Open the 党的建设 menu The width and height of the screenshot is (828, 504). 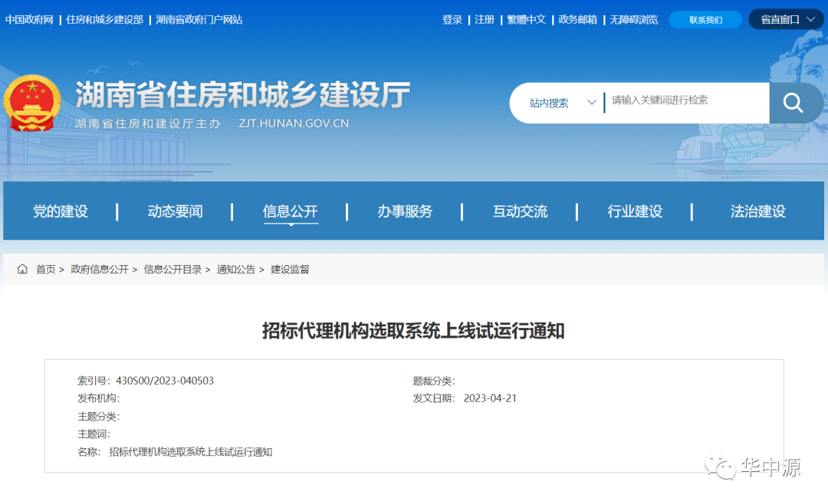click(61, 211)
